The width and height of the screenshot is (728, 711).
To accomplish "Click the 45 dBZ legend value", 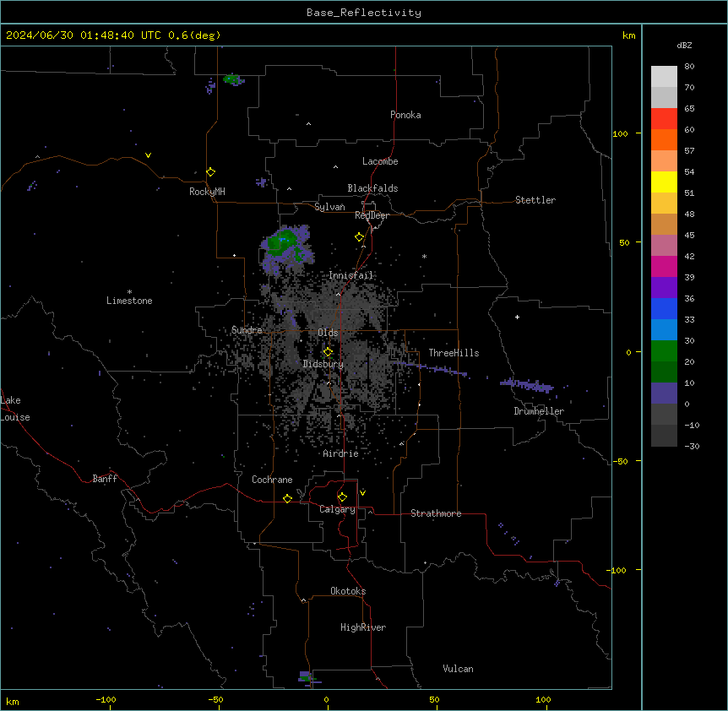I will 689,236.
